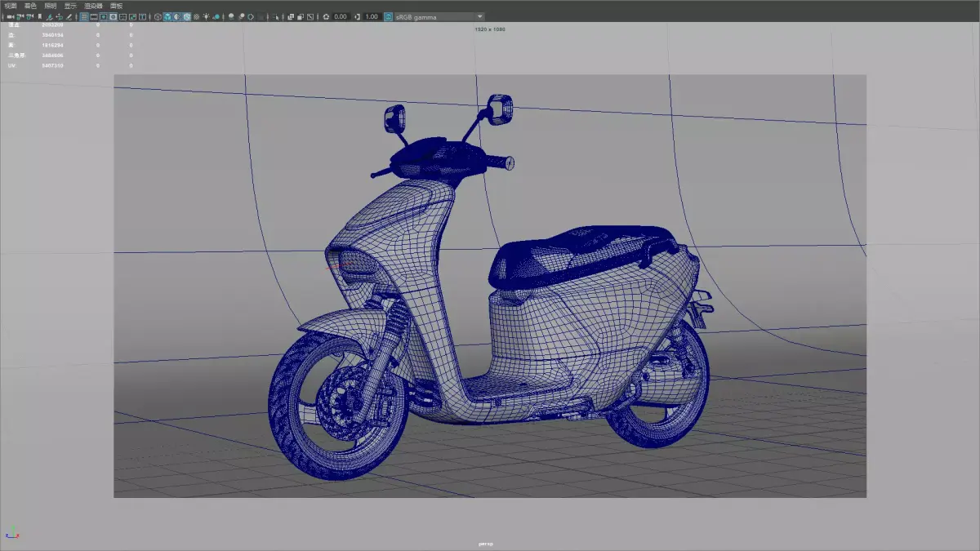Image resolution: width=980 pixels, height=551 pixels.
Task: Click the persp camera name label
Action: 486,544
